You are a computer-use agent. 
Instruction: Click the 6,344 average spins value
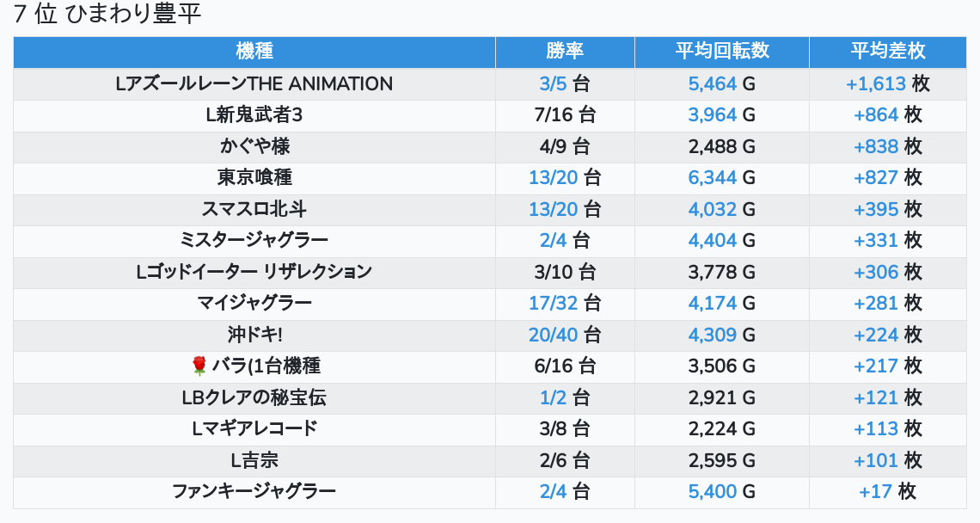pyautogui.click(x=712, y=178)
